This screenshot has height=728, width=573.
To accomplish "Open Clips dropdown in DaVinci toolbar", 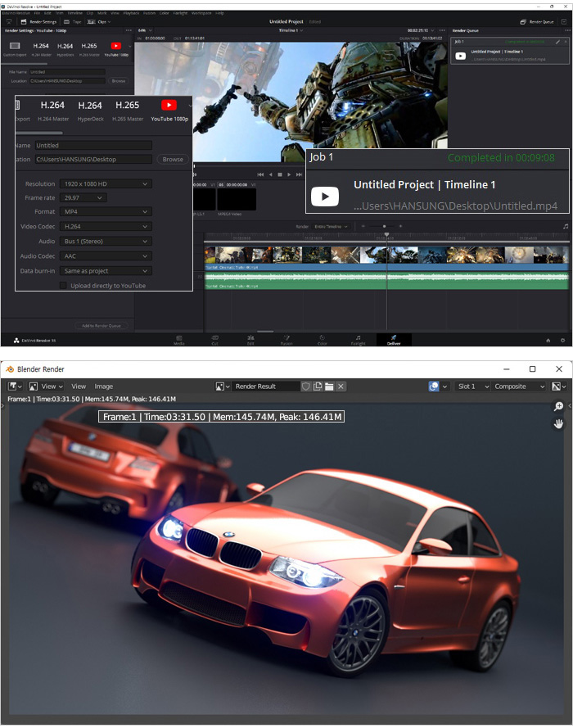I will click(x=99, y=22).
